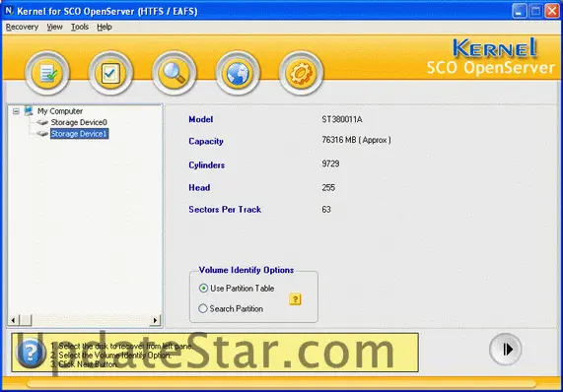
Task: Open the Recovery menu
Action: [x=22, y=27]
